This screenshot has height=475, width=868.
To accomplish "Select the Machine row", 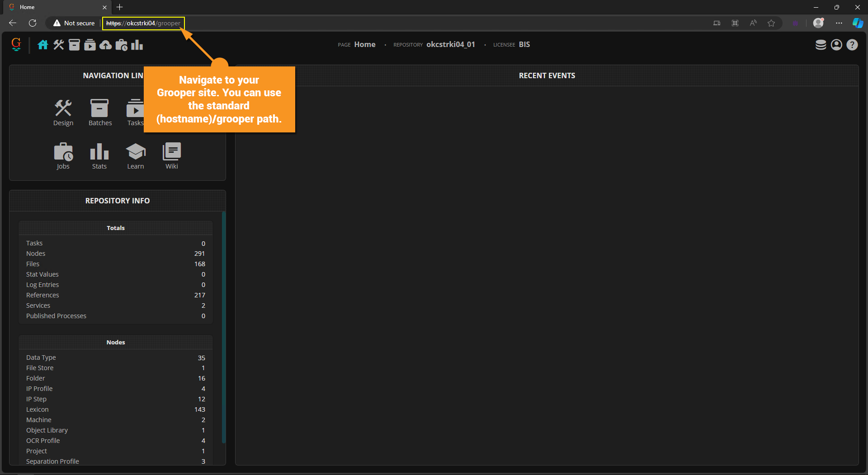I will [116, 420].
